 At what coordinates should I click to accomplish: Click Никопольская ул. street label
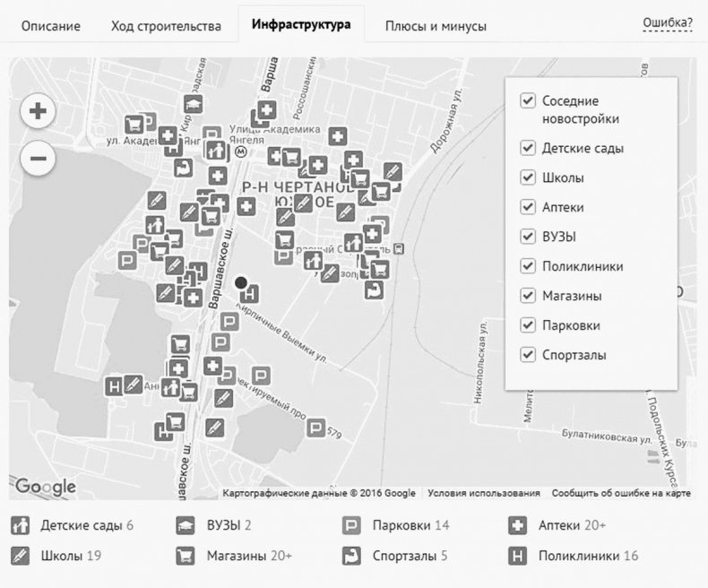(480, 362)
